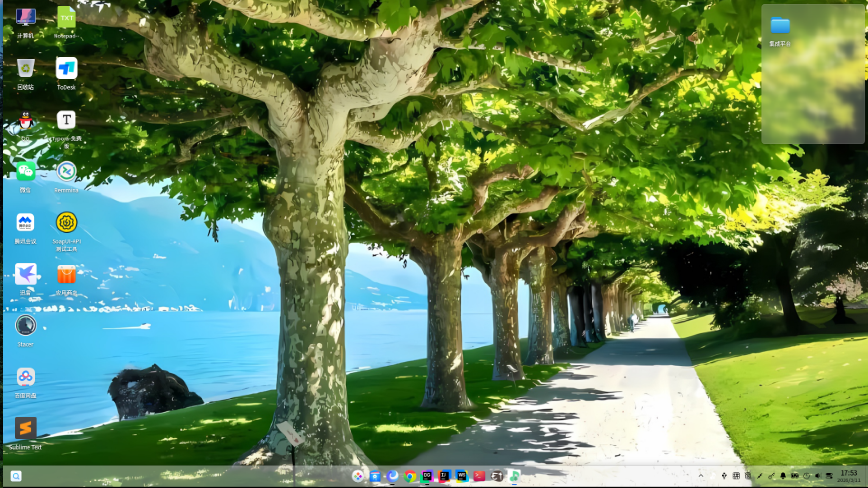Open IntelliJ IDEA from the dock
The height and width of the screenshot is (488, 868).
pyautogui.click(x=444, y=476)
